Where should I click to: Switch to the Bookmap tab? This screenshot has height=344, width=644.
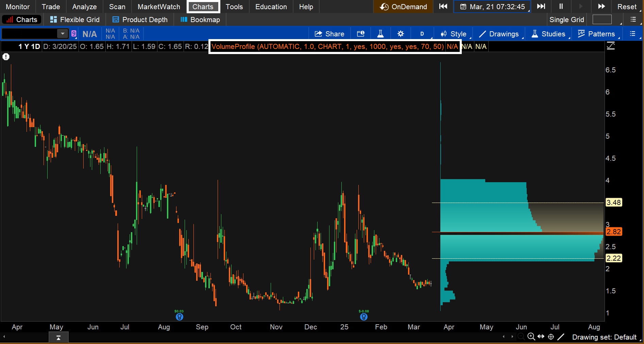click(x=200, y=19)
